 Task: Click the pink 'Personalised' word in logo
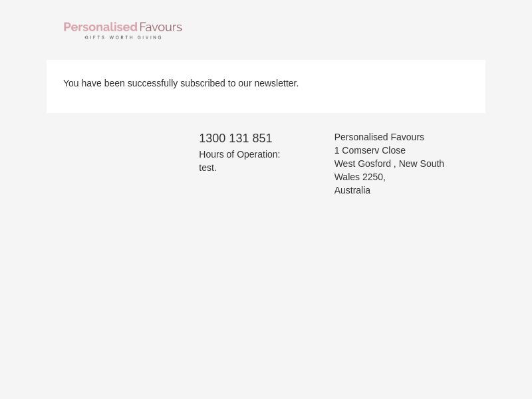coord(100,27)
